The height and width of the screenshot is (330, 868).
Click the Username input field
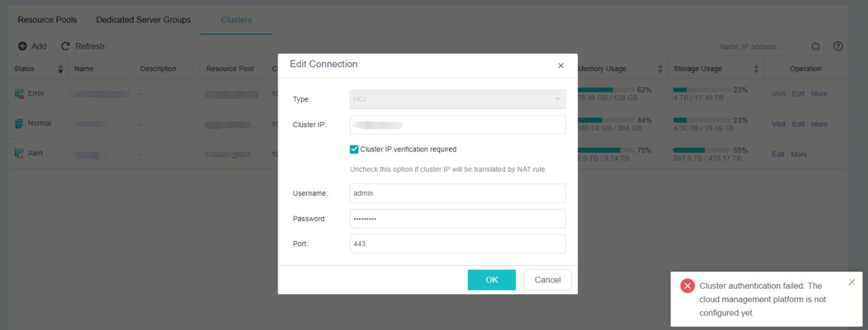point(457,193)
